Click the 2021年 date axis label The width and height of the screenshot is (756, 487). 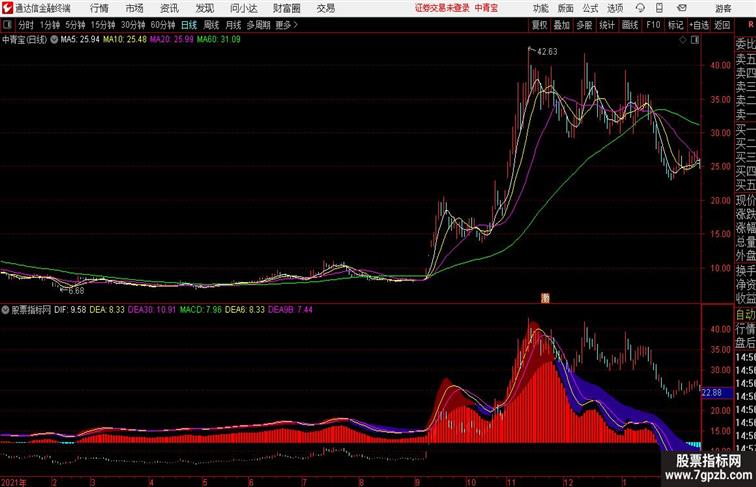pos(14,482)
